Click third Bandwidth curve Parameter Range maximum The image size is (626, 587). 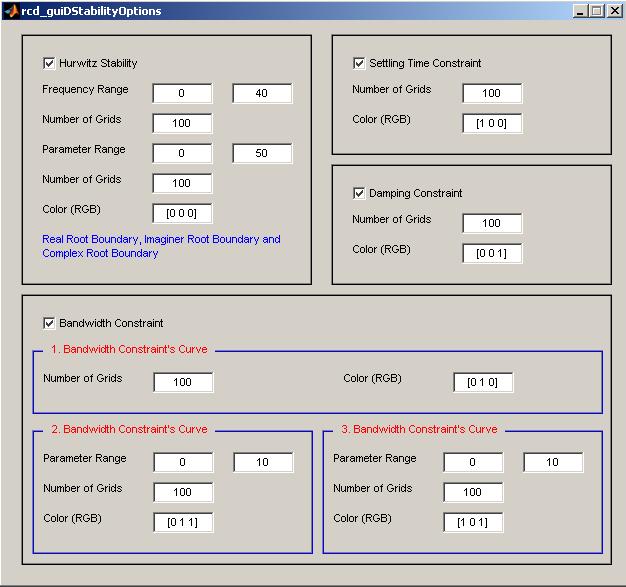(x=553, y=462)
